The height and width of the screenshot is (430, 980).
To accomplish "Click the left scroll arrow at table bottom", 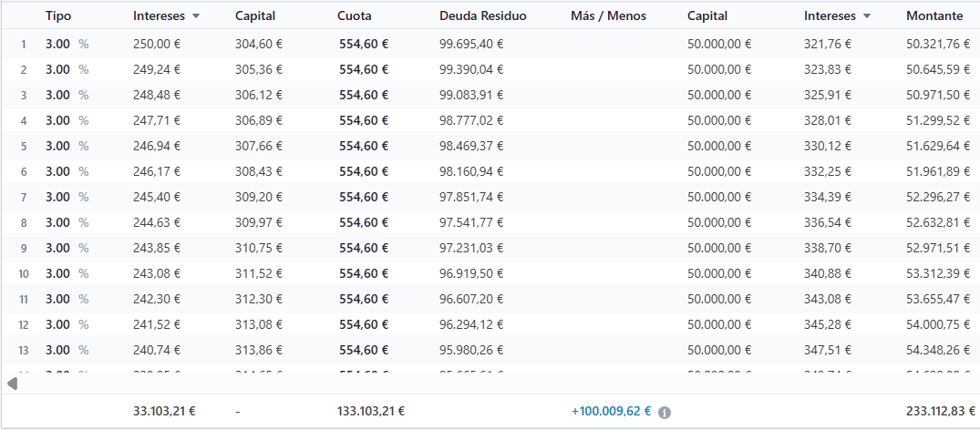I will 13,384.
